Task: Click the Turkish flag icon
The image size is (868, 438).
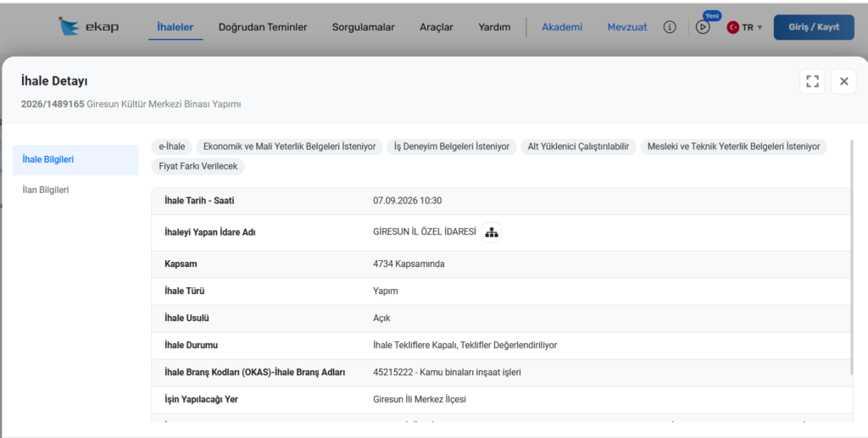Action: tap(733, 27)
